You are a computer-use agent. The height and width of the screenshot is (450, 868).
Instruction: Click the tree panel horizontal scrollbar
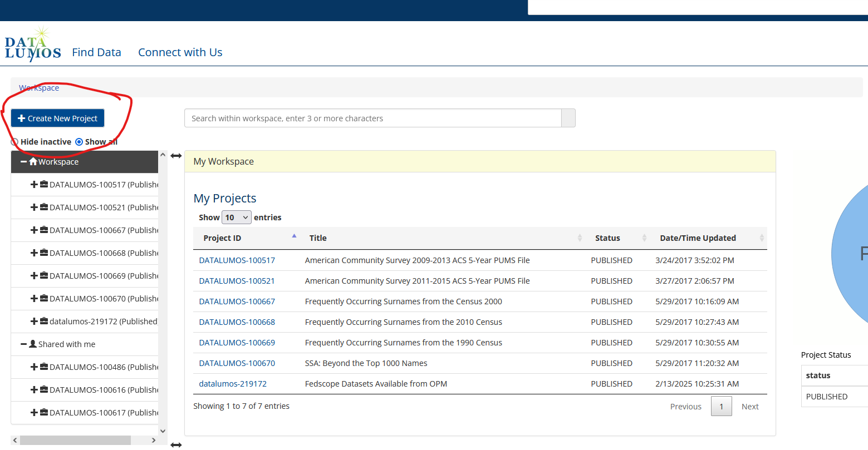click(75, 440)
